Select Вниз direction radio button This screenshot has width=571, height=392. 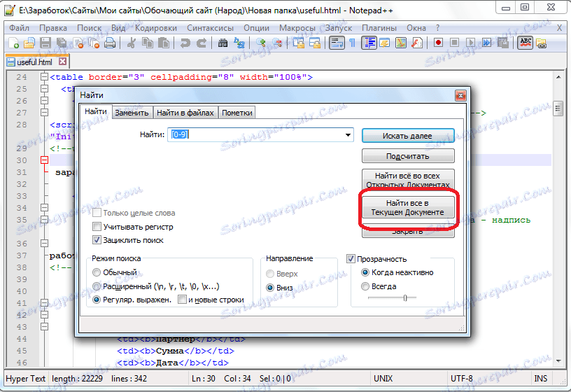pos(270,288)
